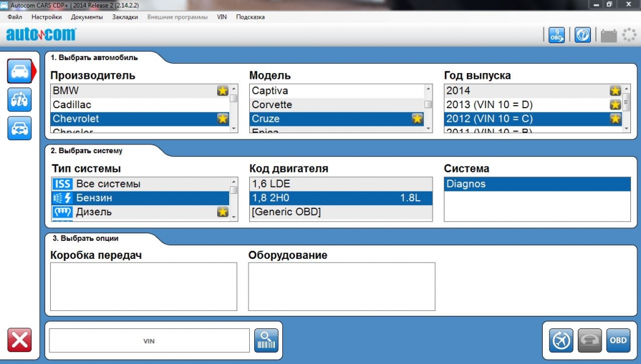This screenshot has height=364, width=641.
Task: Click the OBD button at bottom right
Action: [618, 341]
